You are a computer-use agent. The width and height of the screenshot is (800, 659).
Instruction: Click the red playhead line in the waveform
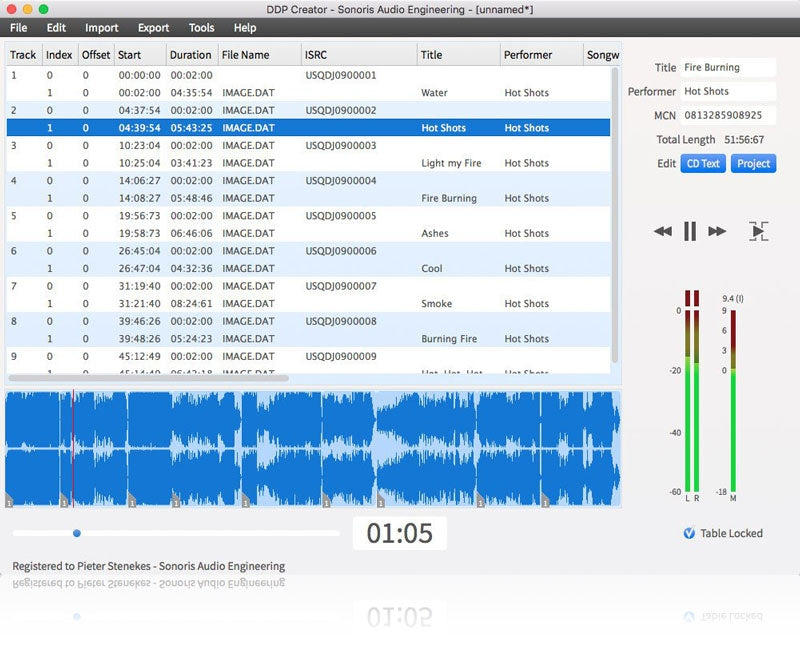click(x=73, y=449)
